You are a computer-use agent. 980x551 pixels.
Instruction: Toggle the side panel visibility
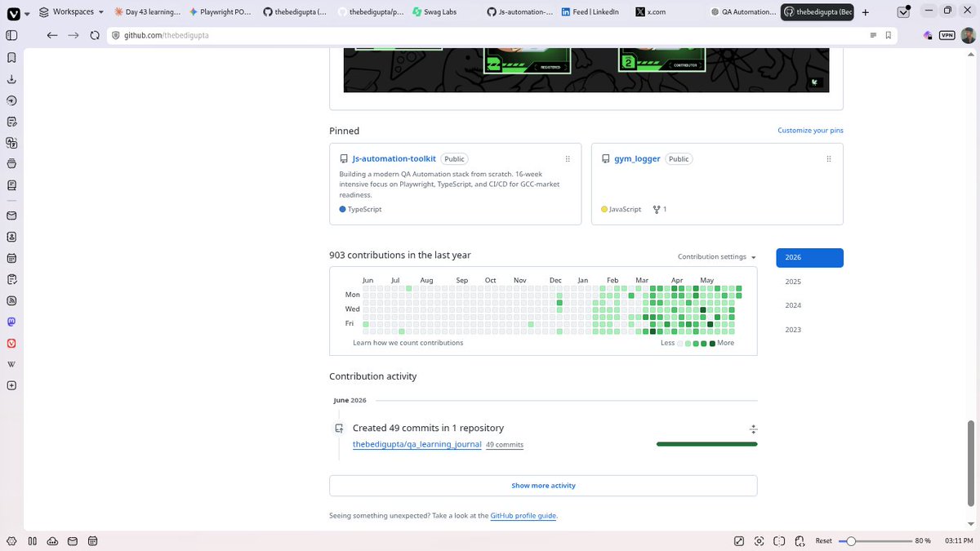tap(11, 35)
